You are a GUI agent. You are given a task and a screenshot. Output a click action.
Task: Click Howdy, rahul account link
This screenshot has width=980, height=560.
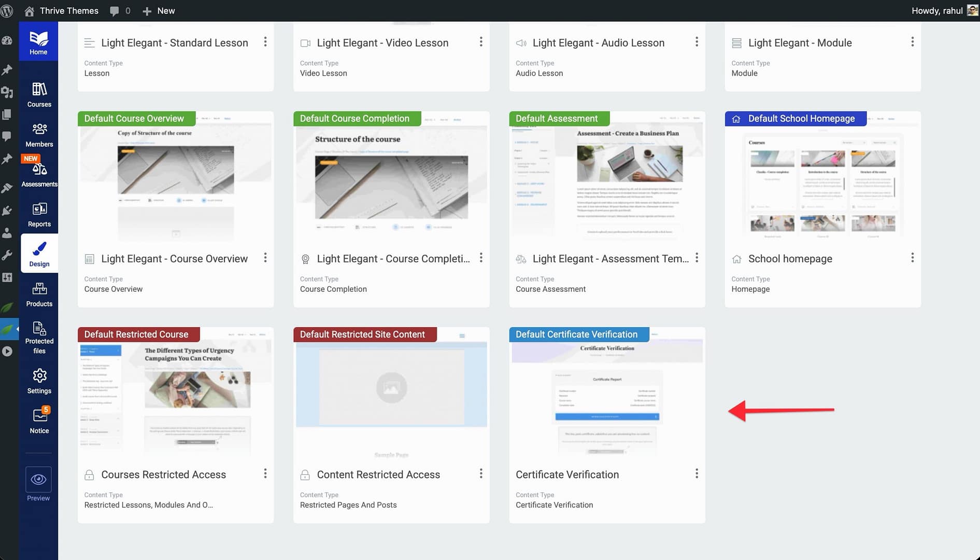click(936, 10)
